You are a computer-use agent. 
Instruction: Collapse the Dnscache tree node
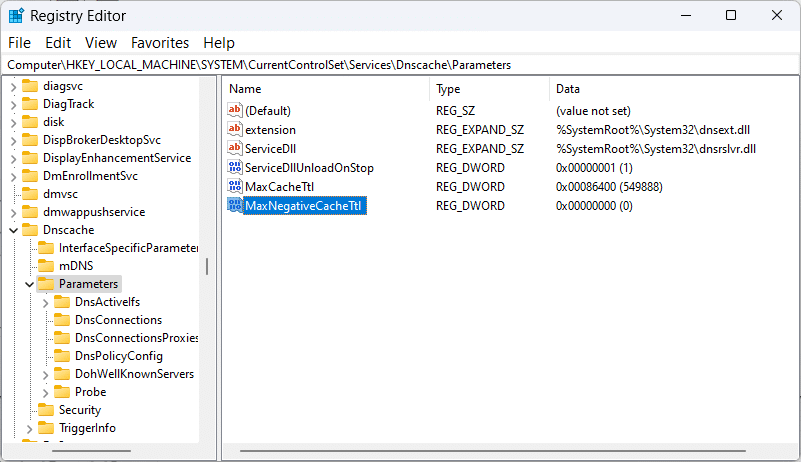pyautogui.click(x=14, y=230)
